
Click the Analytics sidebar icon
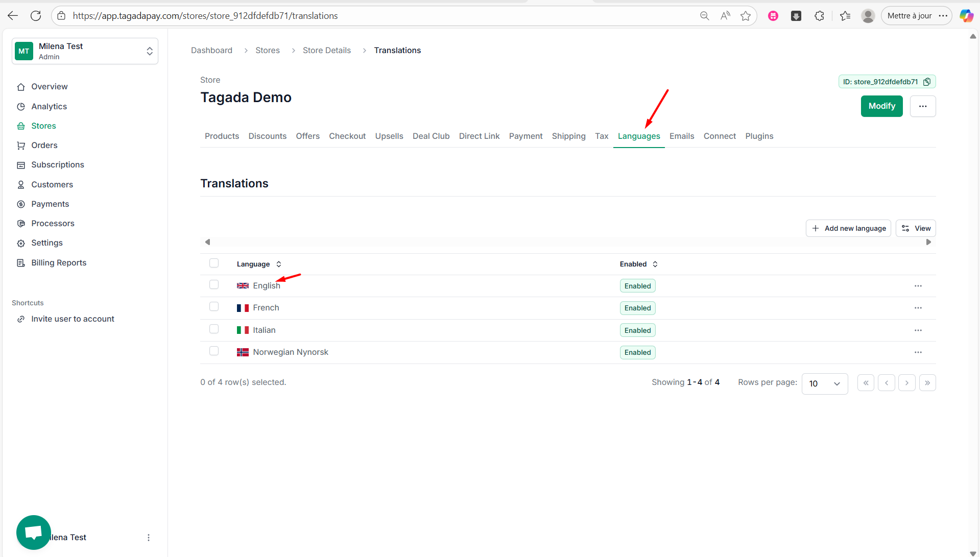(21, 107)
